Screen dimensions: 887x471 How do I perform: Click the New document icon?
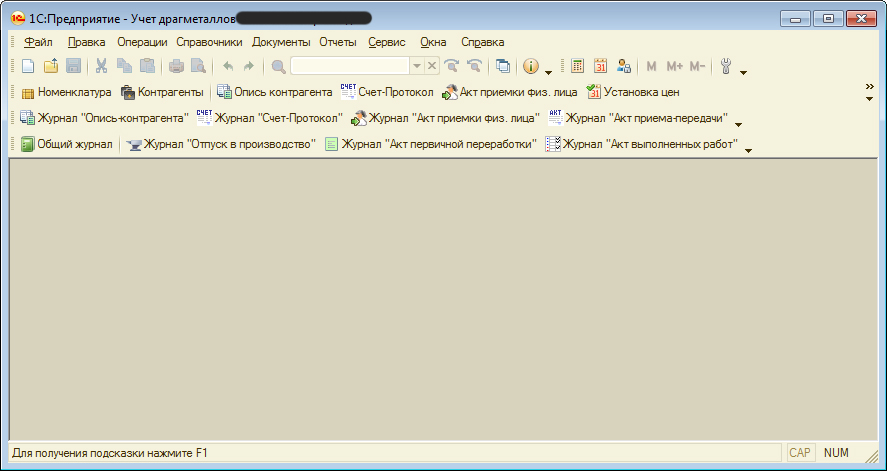tap(28, 66)
